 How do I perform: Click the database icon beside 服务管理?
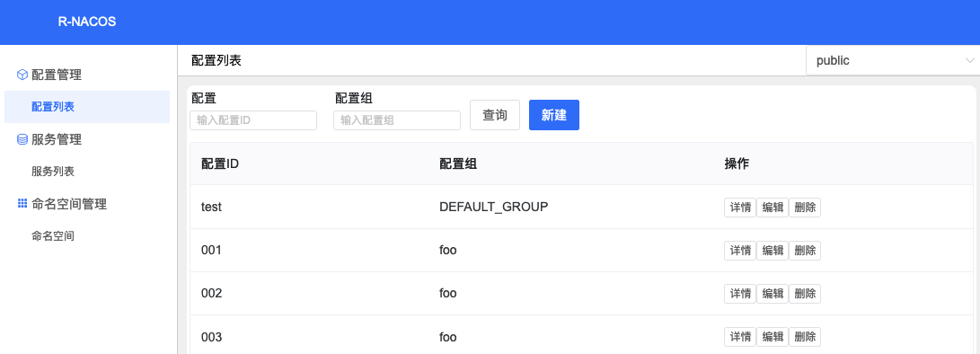(22, 139)
